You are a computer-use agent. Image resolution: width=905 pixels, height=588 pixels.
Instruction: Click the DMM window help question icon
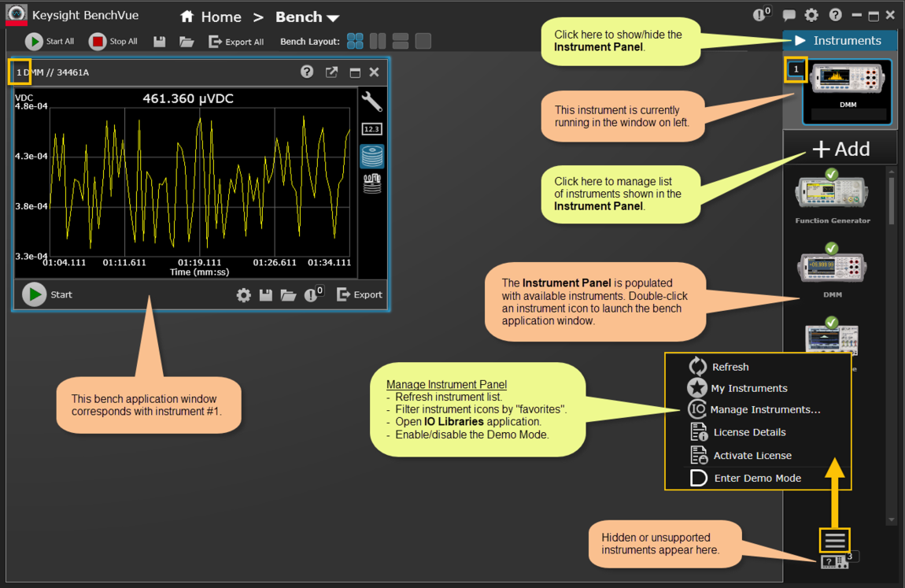307,72
